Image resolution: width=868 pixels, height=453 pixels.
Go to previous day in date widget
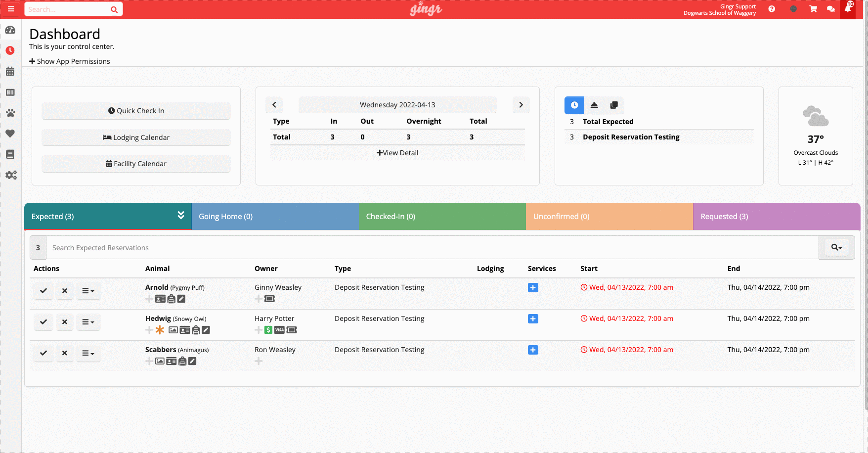pos(274,105)
